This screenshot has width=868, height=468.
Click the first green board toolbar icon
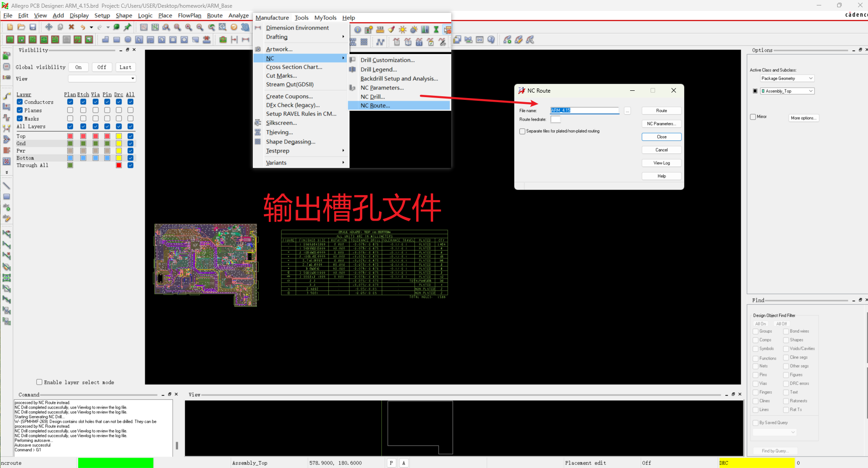pyautogui.click(x=10, y=40)
